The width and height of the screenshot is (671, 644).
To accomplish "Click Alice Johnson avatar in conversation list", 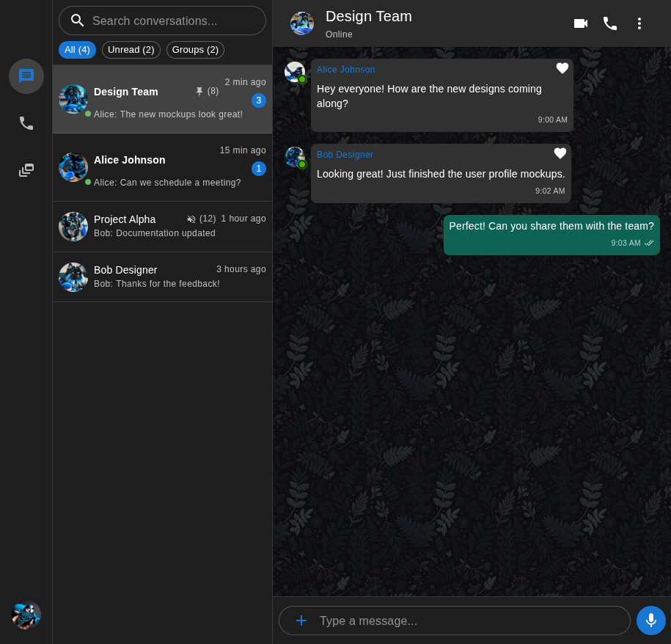I will point(73,167).
